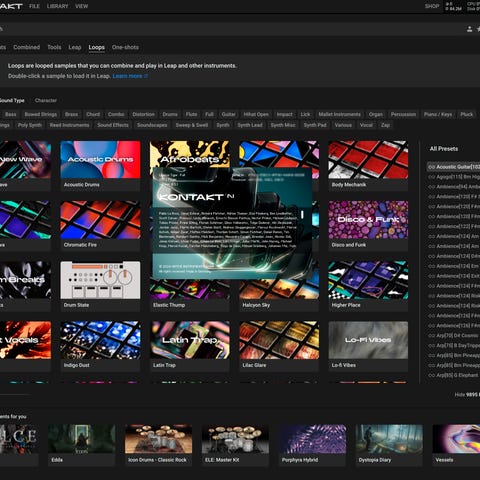Enable the Reed Instruments tag filter

point(69,125)
